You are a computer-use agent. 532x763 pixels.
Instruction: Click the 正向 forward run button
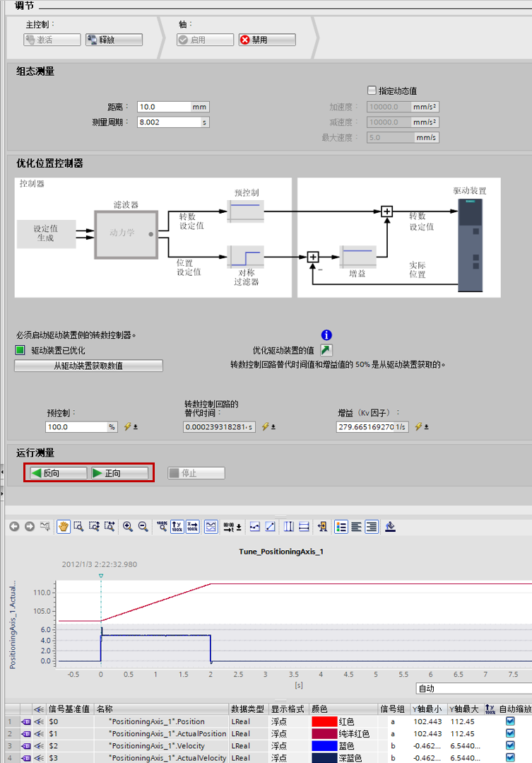(x=119, y=473)
